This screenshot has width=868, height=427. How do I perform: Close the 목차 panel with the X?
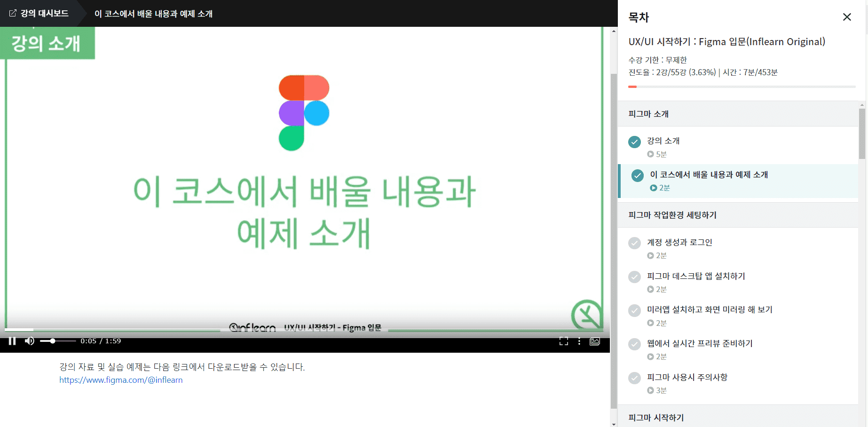coord(847,17)
